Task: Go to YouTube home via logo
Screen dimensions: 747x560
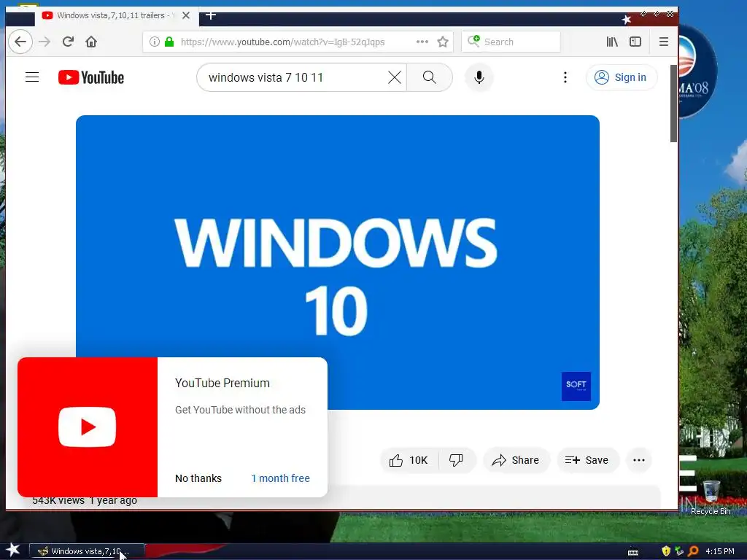Action: (x=91, y=77)
